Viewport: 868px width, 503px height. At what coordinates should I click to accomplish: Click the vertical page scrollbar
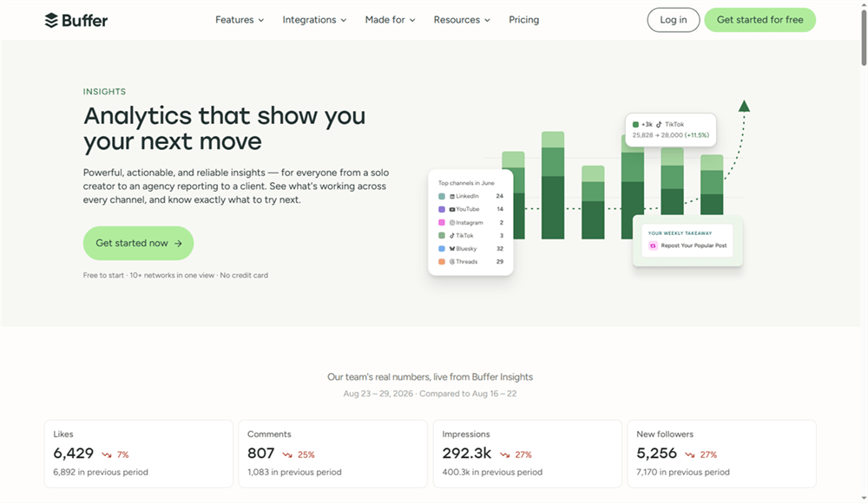(864, 39)
